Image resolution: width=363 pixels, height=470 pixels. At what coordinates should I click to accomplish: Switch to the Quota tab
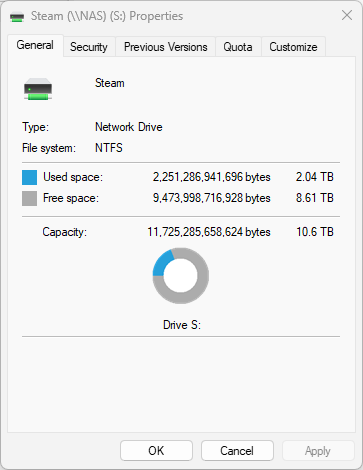pos(238,47)
